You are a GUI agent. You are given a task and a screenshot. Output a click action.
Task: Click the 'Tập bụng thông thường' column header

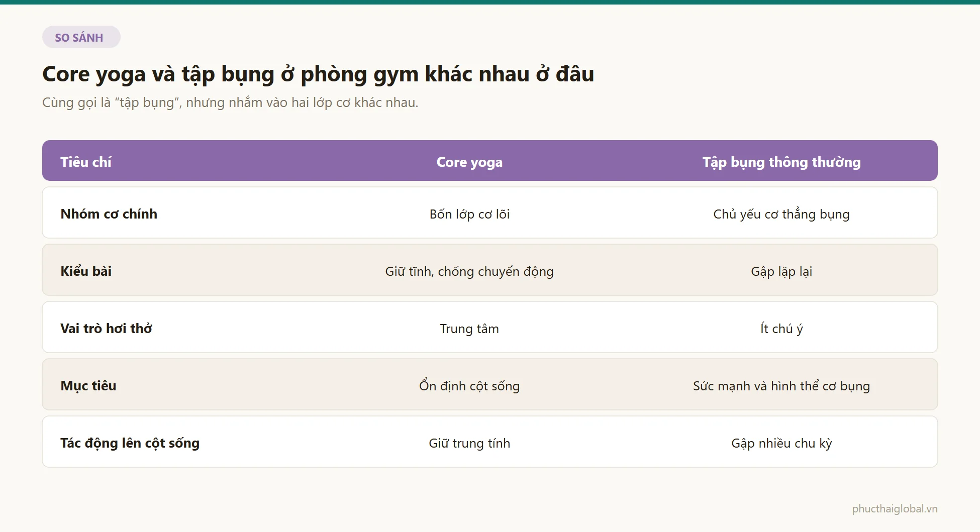click(781, 162)
